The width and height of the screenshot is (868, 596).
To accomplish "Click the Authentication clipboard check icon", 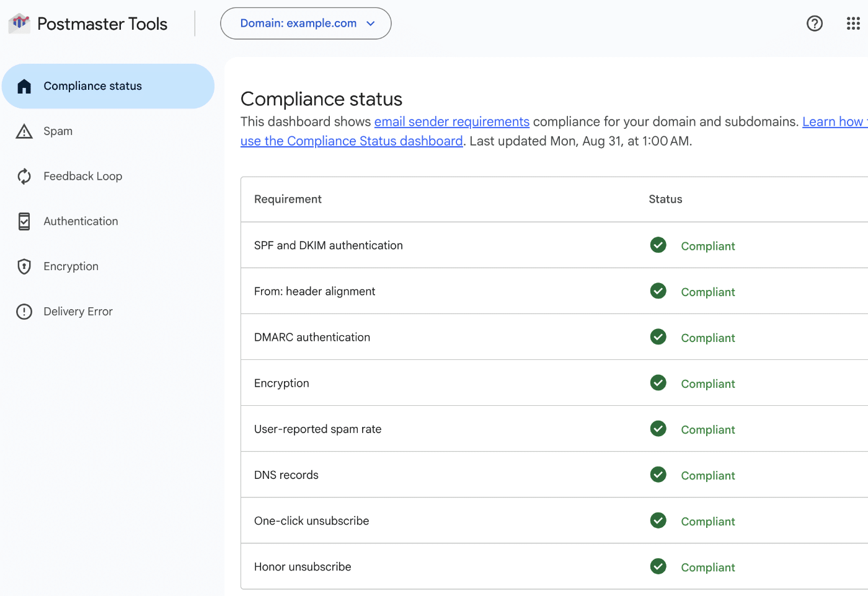I will point(24,221).
